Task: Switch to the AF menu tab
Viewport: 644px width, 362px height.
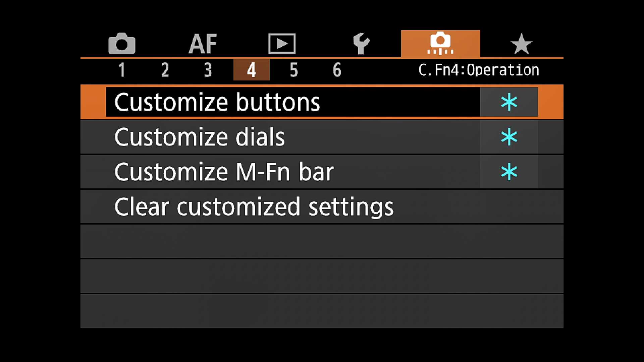Action: (203, 44)
